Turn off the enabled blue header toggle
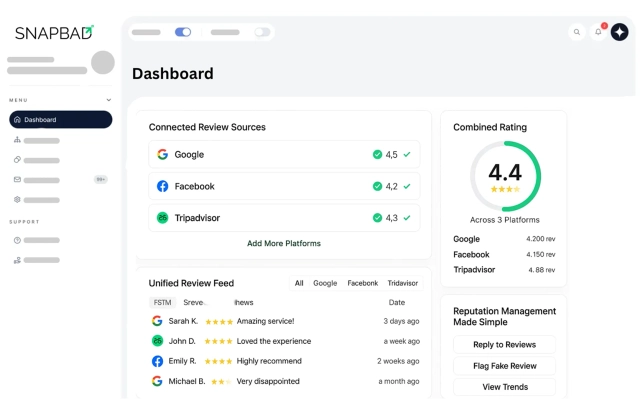Image resolution: width=640 pixels, height=410 pixels. [183, 32]
